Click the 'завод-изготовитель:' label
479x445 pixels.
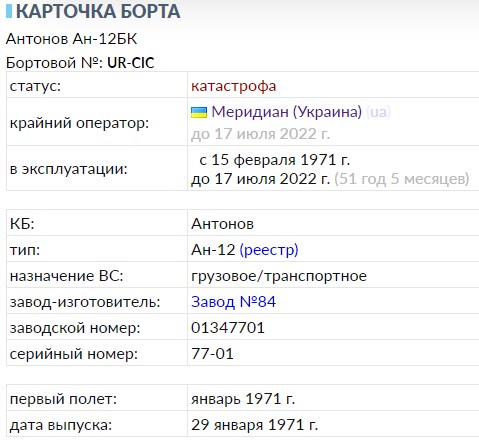click(x=85, y=302)
